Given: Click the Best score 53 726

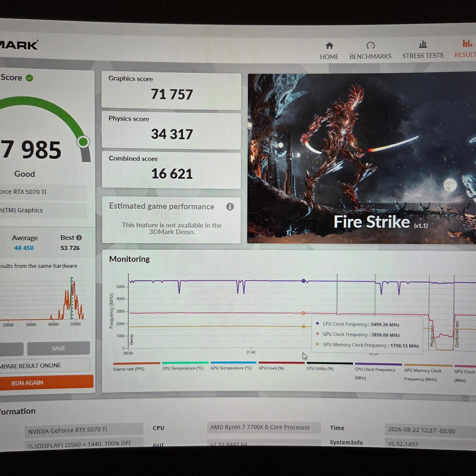Looking at the screenshot, I should point(70,248).
